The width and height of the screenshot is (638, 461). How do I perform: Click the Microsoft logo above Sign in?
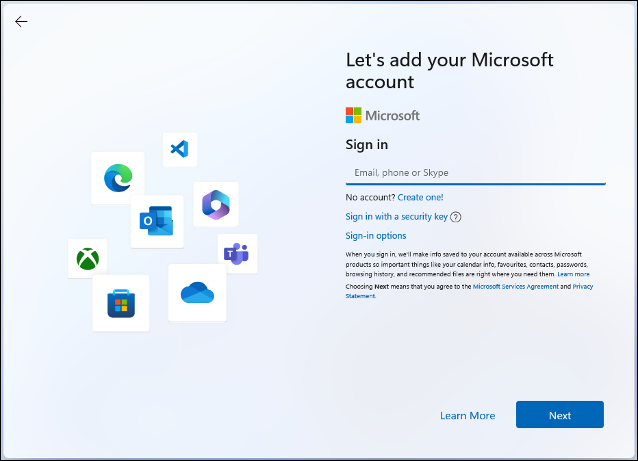(382, 115)
